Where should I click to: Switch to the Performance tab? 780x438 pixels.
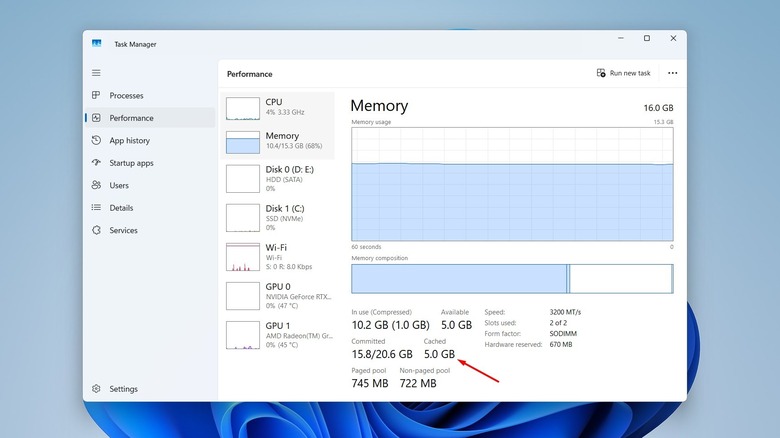tap(131, 118)
